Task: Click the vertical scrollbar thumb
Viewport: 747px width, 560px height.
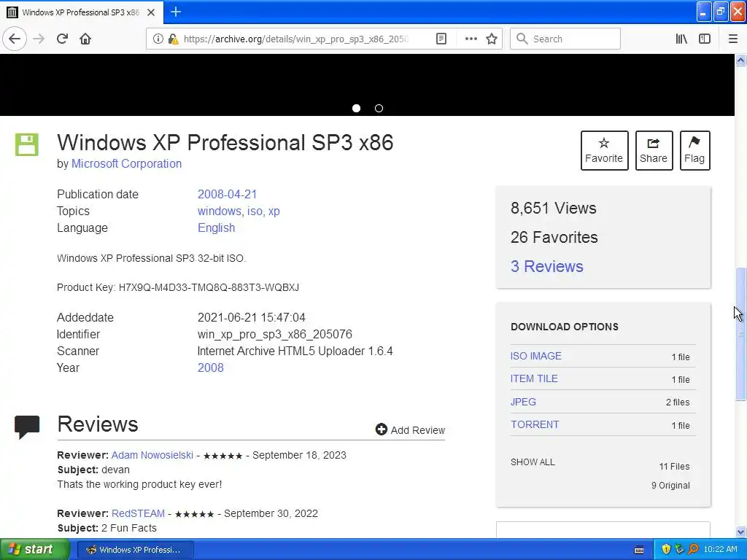Action: tap(740, 333)
